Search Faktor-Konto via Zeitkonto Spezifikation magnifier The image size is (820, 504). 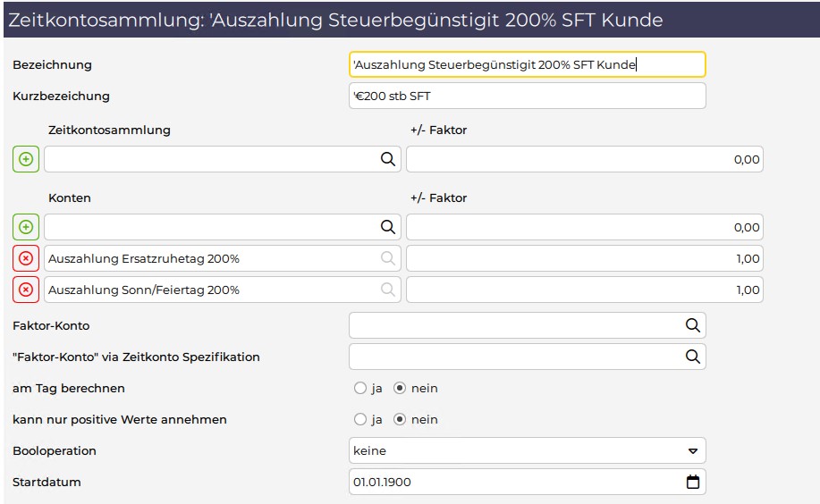click(692, 357)
